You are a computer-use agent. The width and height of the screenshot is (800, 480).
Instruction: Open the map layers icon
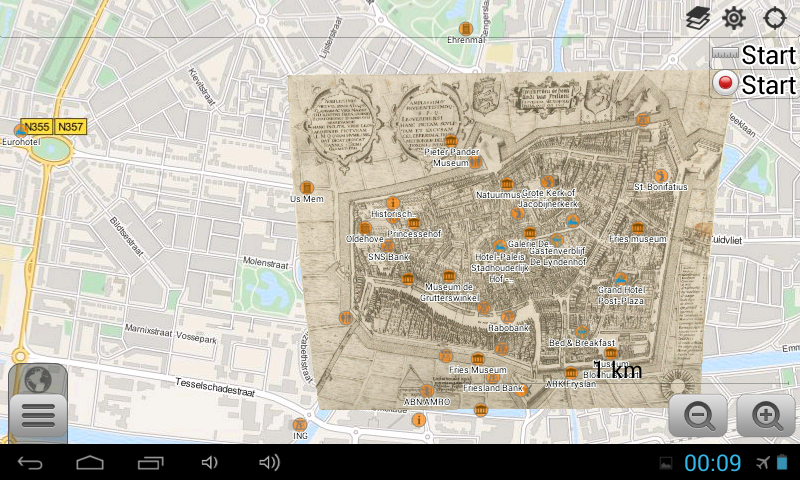[697, 19]
